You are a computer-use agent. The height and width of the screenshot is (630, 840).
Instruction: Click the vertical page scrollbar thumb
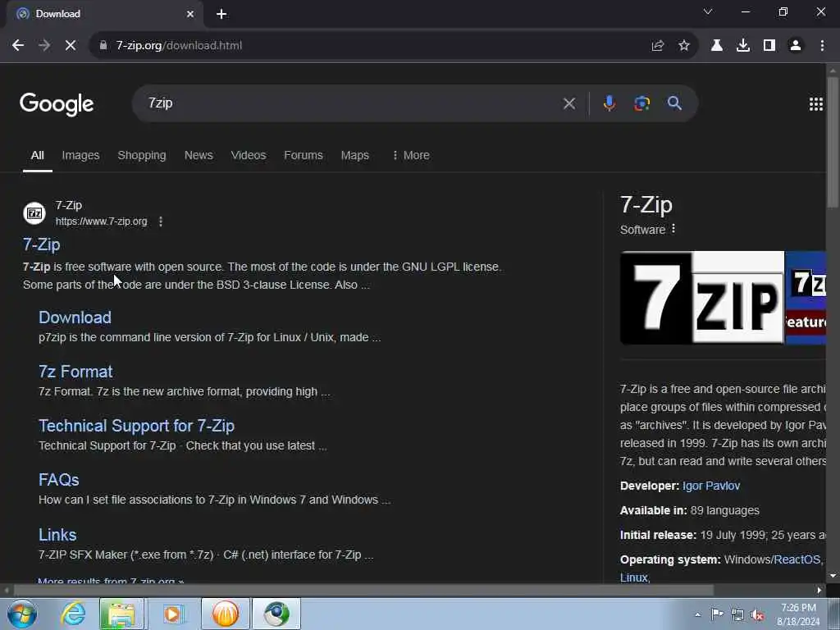[x=832, y=142]
